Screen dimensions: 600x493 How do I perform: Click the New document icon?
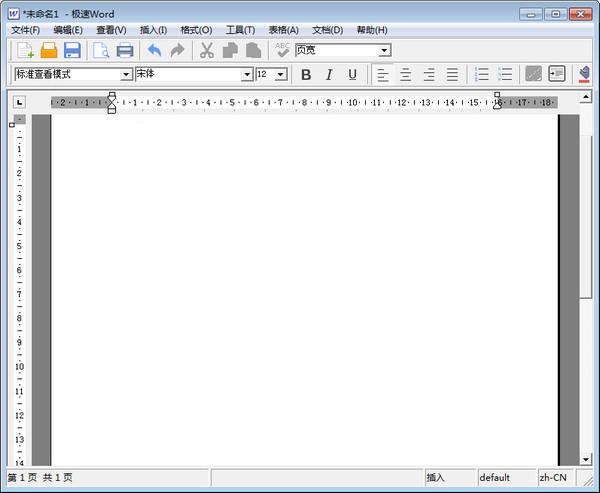pos(25,50)
